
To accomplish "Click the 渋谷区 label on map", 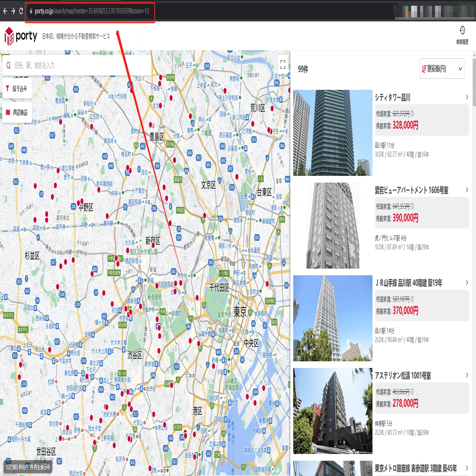I will (134, 355).
